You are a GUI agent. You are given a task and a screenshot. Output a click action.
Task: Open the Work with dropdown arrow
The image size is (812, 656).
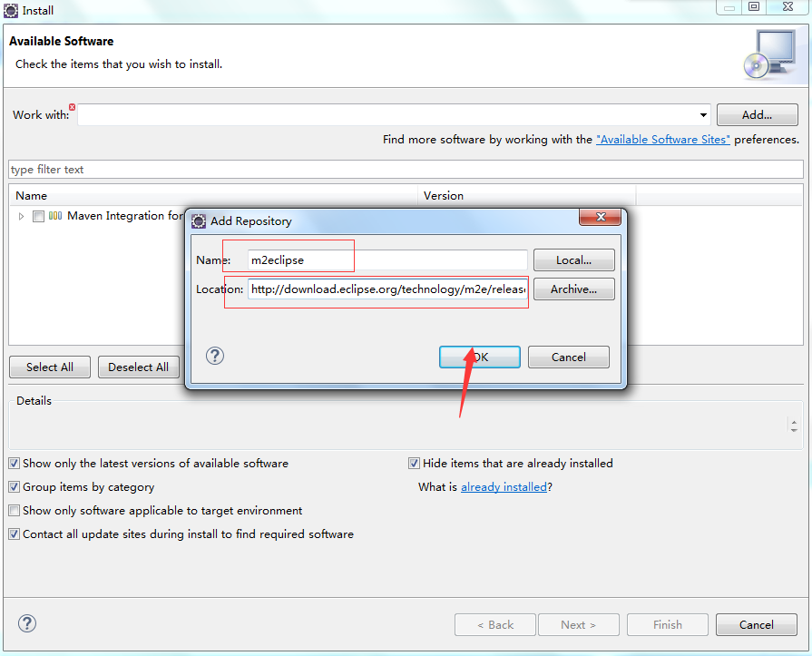tap(703, 115)
